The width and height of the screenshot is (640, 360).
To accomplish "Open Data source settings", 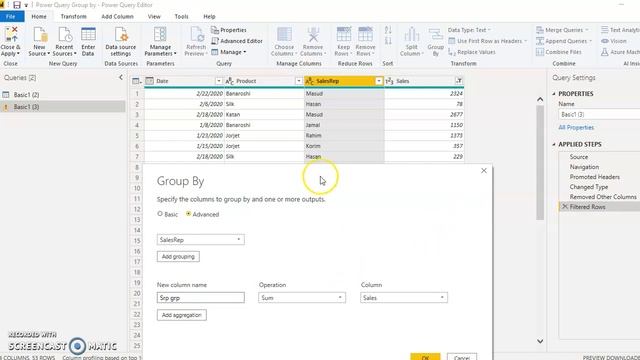I will pos(120,42).
